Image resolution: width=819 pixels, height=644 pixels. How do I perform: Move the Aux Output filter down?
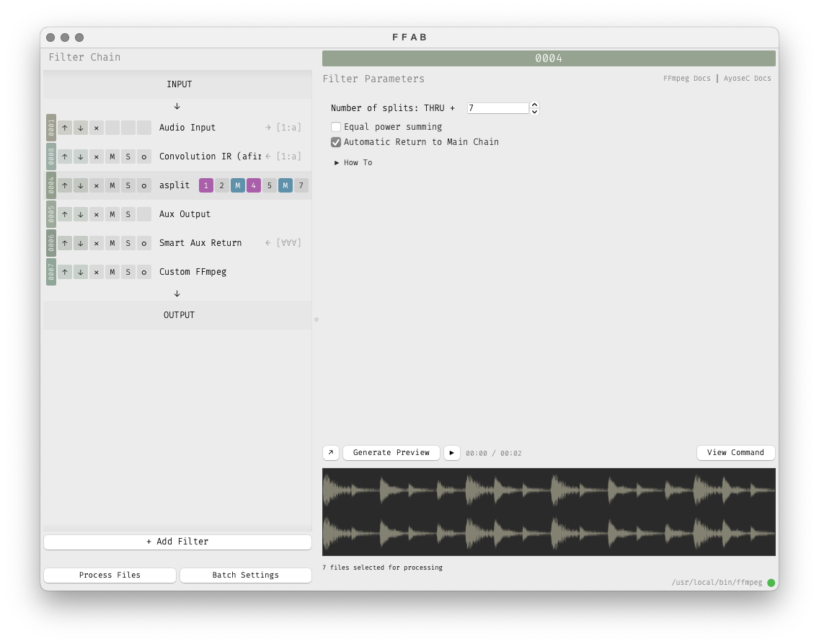pyautogui.click(x=81, y=214)
